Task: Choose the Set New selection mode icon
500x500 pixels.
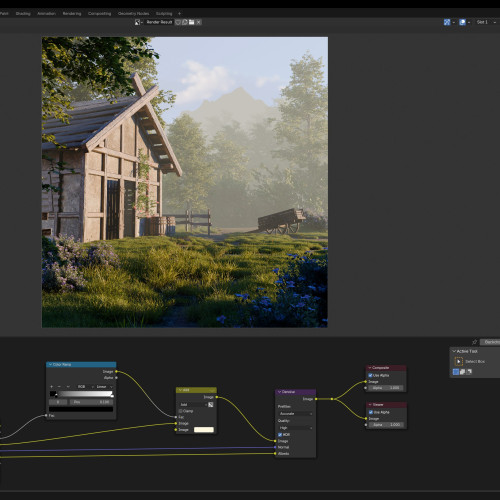Action: [456, 372]
